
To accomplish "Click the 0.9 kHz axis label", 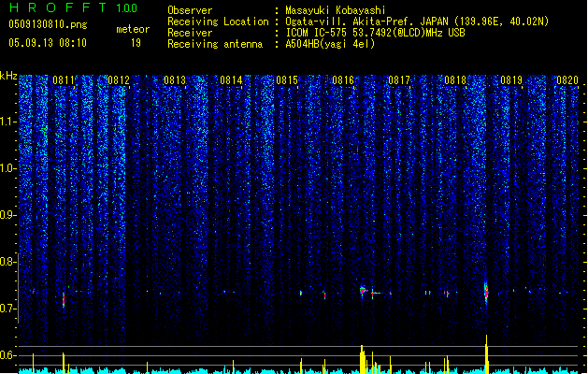I will click(x=7, y=215).
